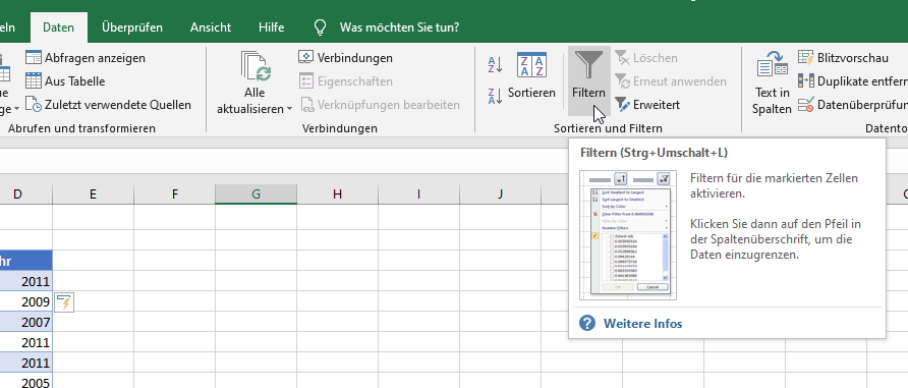
Task: Click Aus Tabelle
Action: click(x=65, y=81)
